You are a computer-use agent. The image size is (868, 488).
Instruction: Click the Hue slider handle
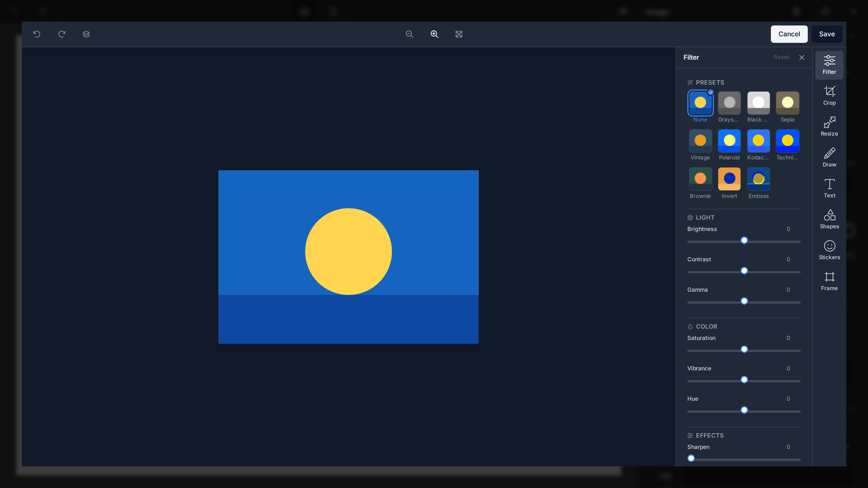click(x=744, y=410)
